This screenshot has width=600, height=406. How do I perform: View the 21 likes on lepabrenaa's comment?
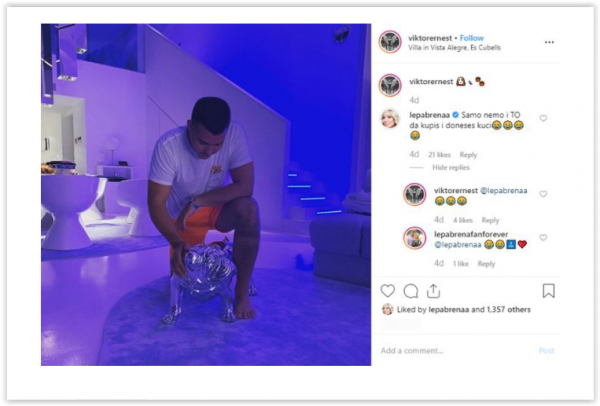[439, 155]
